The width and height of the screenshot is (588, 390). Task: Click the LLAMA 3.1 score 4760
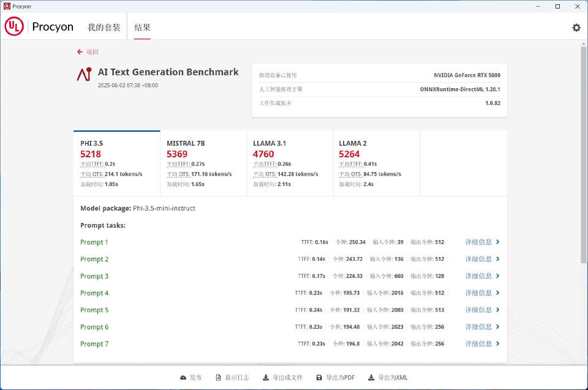263,154
